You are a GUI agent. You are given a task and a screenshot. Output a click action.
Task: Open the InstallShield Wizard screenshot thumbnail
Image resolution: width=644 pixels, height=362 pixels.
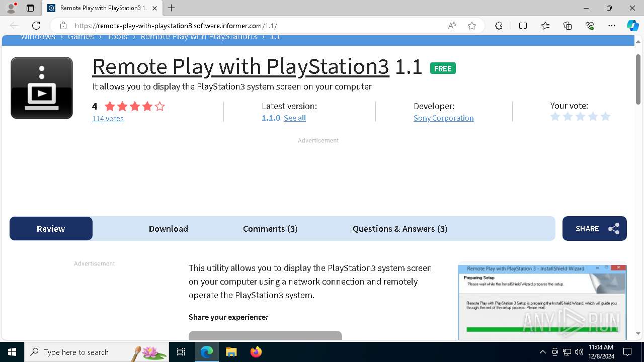542,302
